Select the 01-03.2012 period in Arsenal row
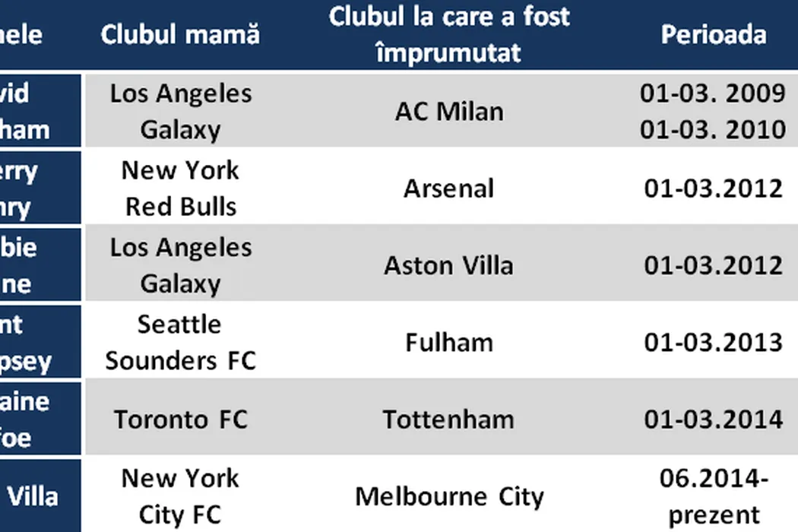This screenshot has width=798, height=532. 713,188
